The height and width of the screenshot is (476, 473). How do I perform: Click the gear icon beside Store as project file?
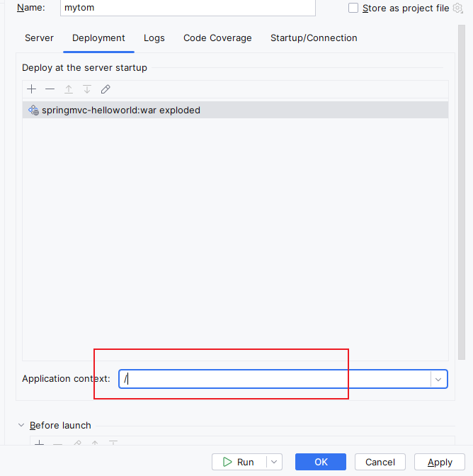pyautogui.click(x=458, y=8)
